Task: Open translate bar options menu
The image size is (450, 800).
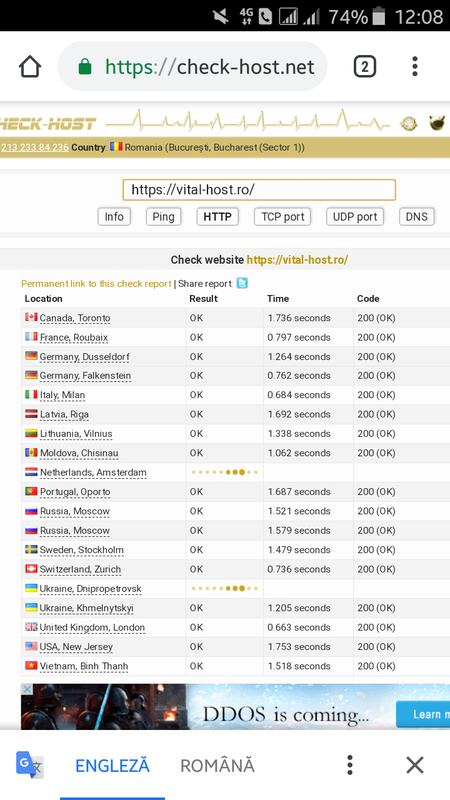Action: click(349, 765)
